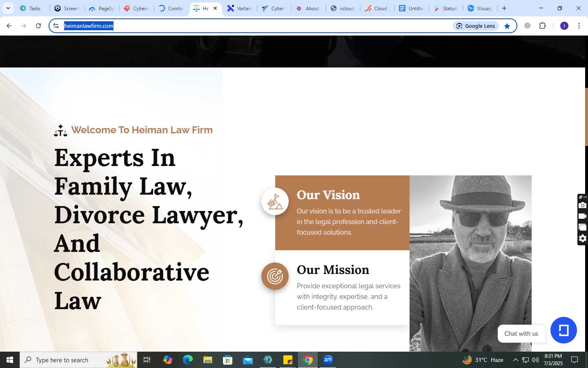Switch to the Visualp tab
Image resolution: width=588 pixels, height=368 pixels.
pyautogui.click(x=480, y=8)
